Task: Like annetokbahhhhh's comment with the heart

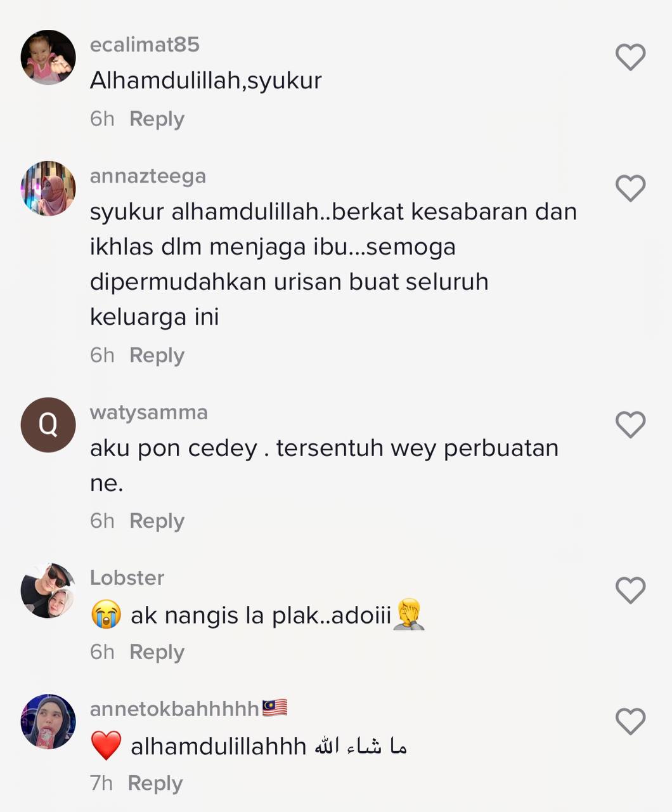Action: click(630, 721)
